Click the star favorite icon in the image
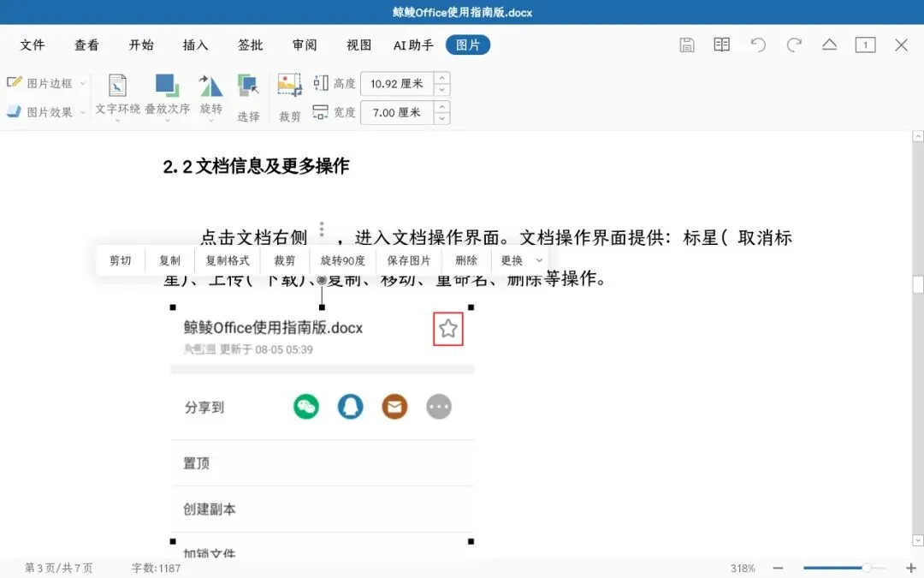 click(447, 329)
